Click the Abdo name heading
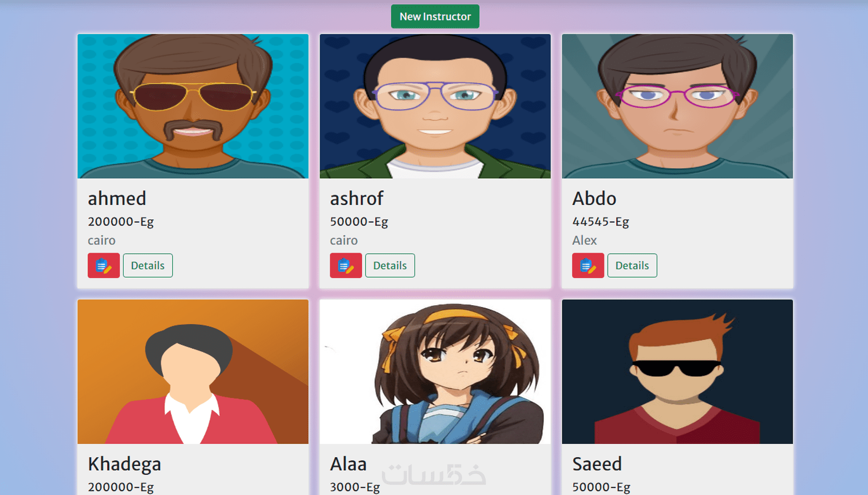Image resolution: width=868 pixels, height=495 pixels. pos(594,199)
